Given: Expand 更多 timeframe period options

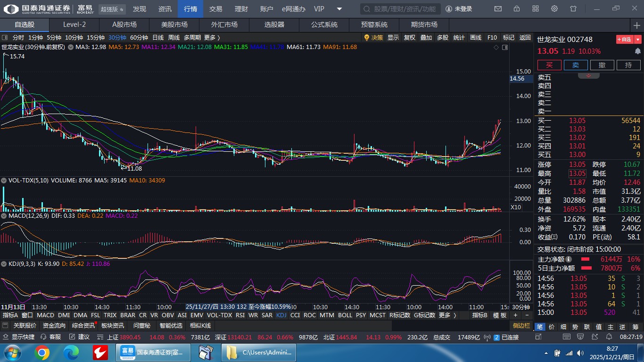Looking at the screenshot, I should (212, 38).
